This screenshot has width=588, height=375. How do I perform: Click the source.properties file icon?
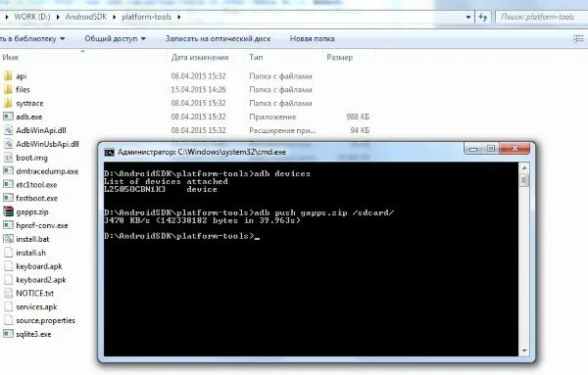[8, 320]
